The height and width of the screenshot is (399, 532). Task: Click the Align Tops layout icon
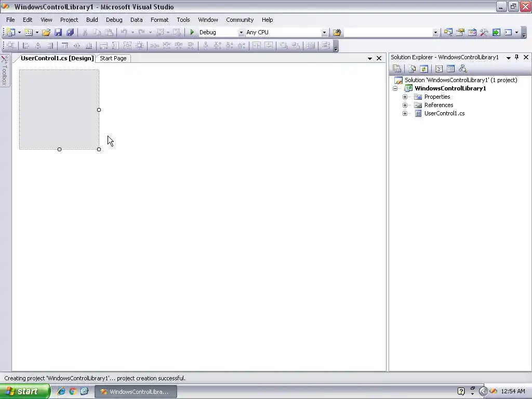tap(64, 46)
